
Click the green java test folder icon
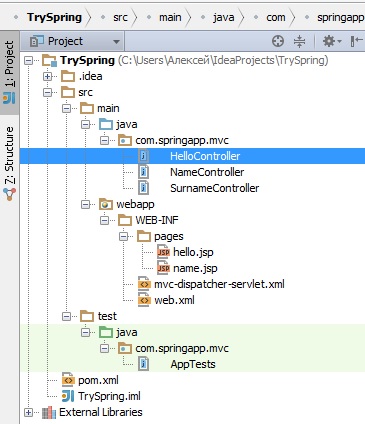tap(106, 332)
